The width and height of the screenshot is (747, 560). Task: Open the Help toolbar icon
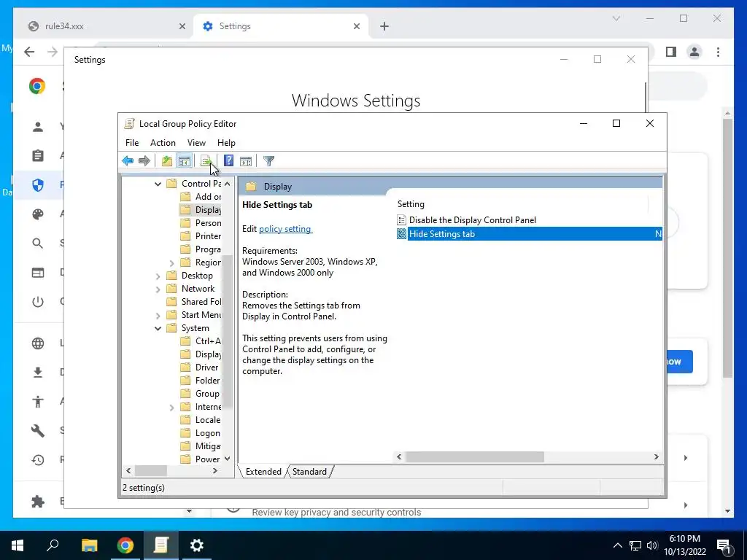[x=228, y=161]
